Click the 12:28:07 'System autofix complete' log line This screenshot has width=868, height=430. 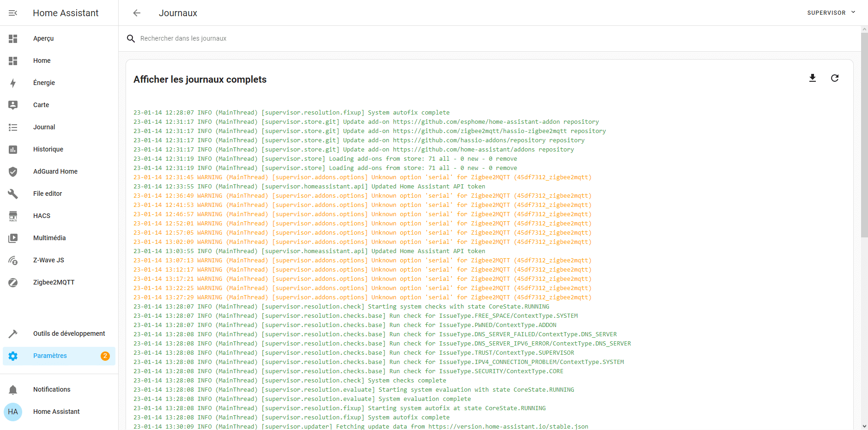(291, 113)
